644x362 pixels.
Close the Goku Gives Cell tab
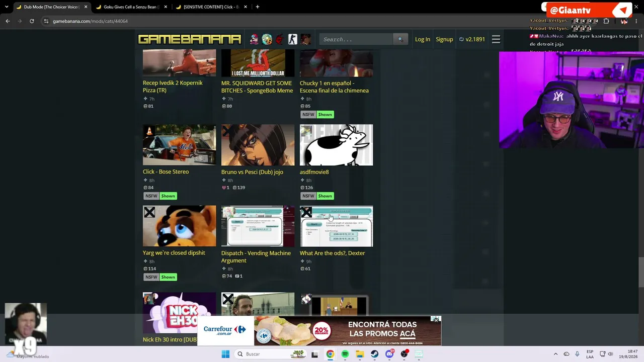166,7
